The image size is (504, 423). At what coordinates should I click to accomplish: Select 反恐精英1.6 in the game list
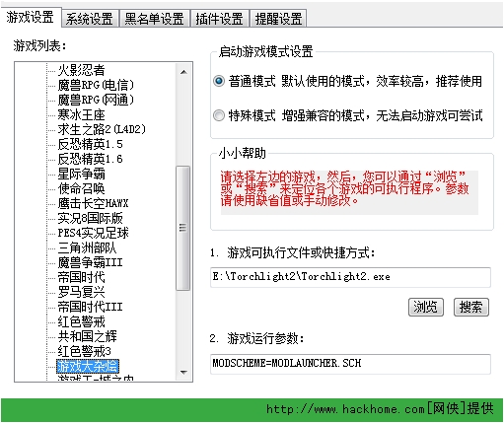[90, 159]
